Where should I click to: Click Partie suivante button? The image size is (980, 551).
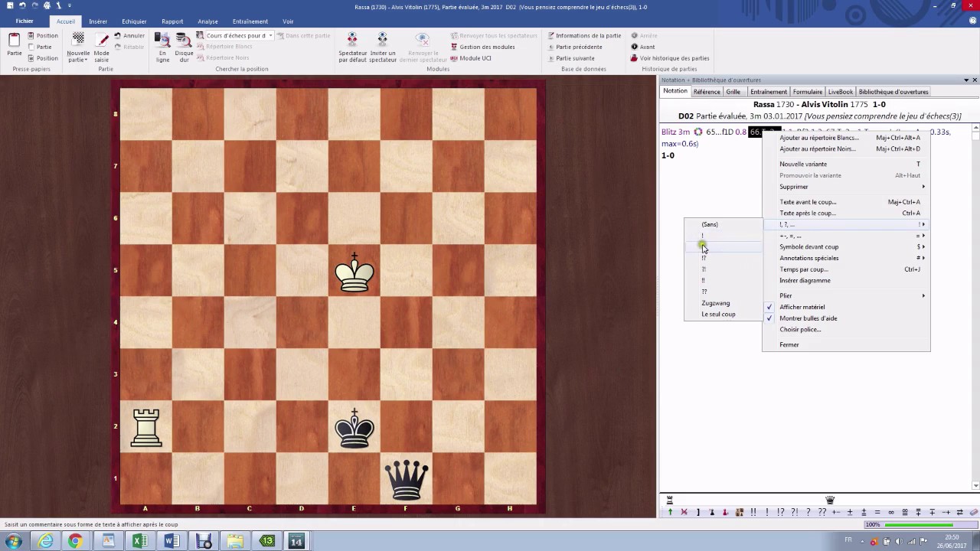570,58
